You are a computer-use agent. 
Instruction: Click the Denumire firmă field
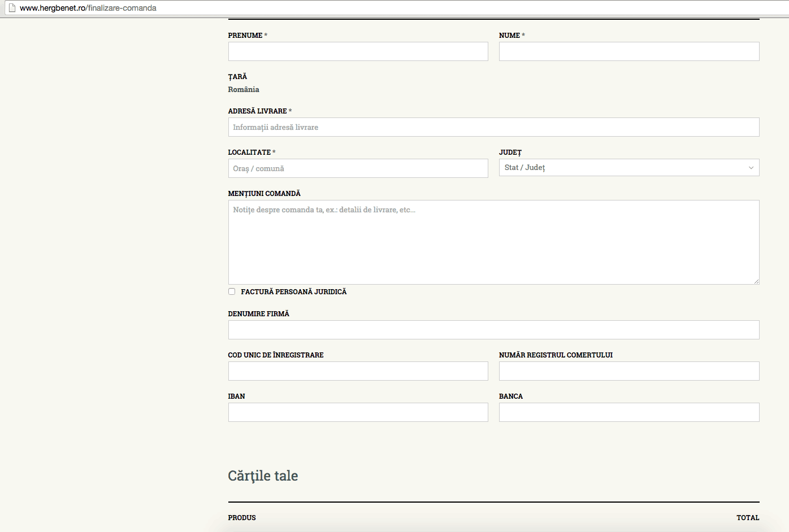pos(493,330)
